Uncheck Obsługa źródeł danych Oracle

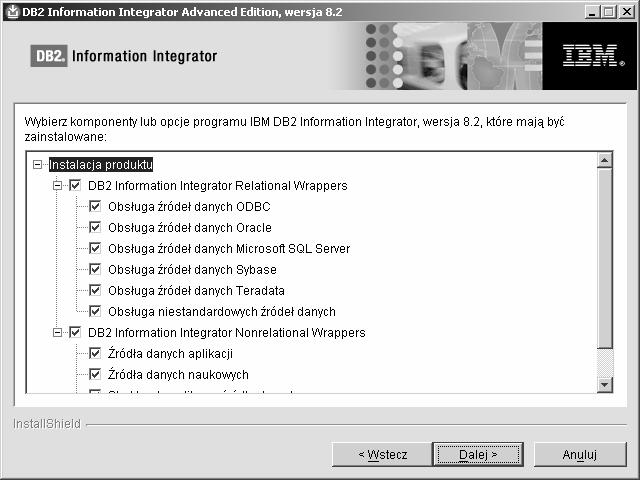[x=95, y=227]
